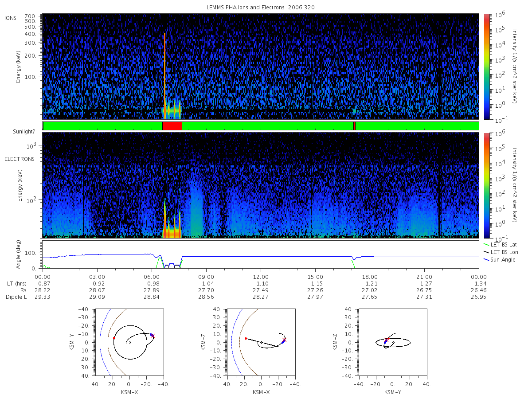Click the Rs value 27.02
Screen dimensions: 532x399
[370, 290]
